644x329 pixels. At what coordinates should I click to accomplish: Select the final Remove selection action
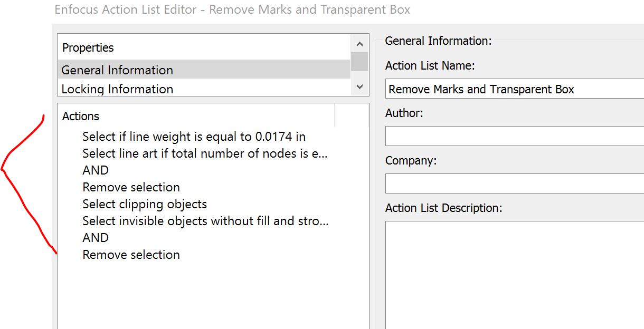[x=131, y=255]
